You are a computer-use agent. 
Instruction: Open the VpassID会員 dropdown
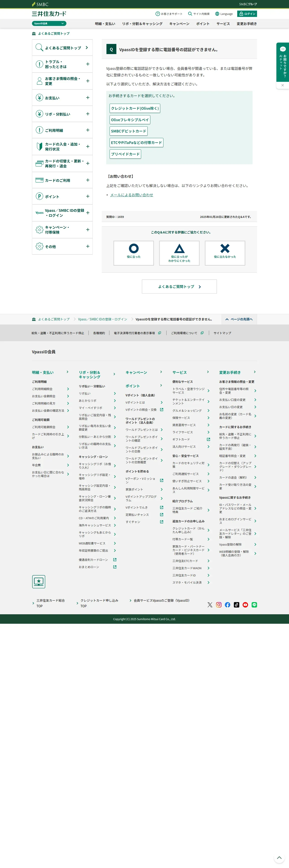(x=49, y=24)
